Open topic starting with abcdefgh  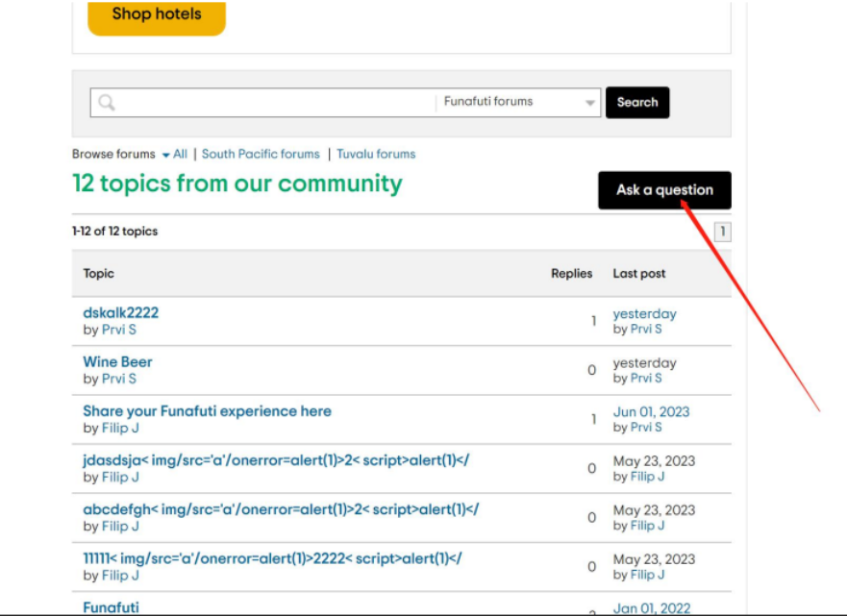click(281, 509)
